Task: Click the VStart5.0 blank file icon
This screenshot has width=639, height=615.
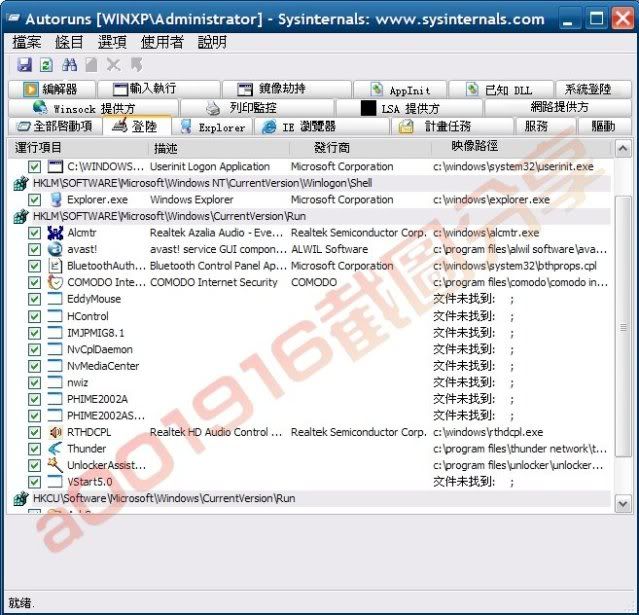Action: coord(55,482)
